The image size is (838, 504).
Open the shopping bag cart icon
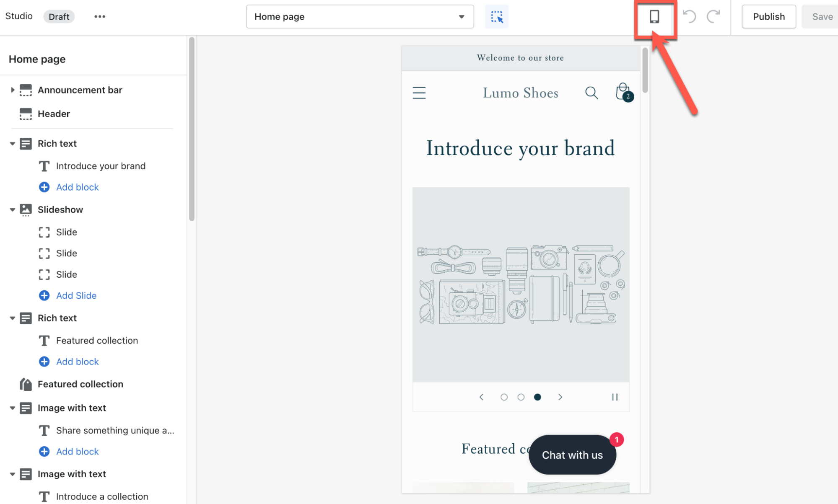(623, 92)
